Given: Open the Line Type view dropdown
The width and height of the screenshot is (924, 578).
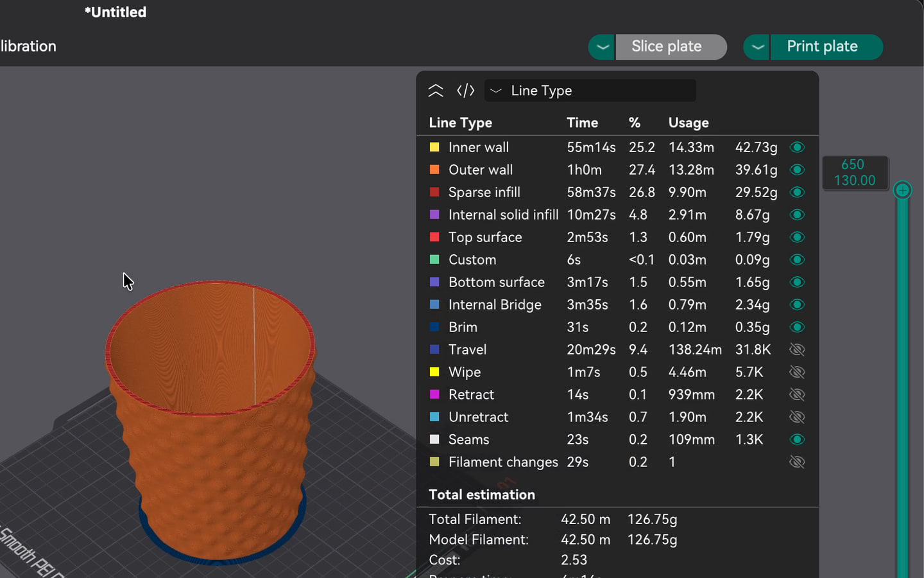Looking at the screenshot, I should 590,91.
